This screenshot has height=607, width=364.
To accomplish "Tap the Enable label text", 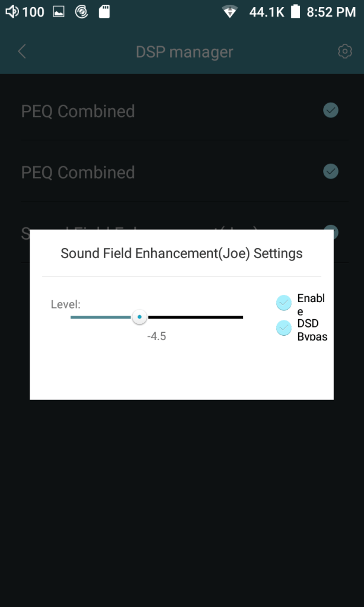I will (311, 304).
